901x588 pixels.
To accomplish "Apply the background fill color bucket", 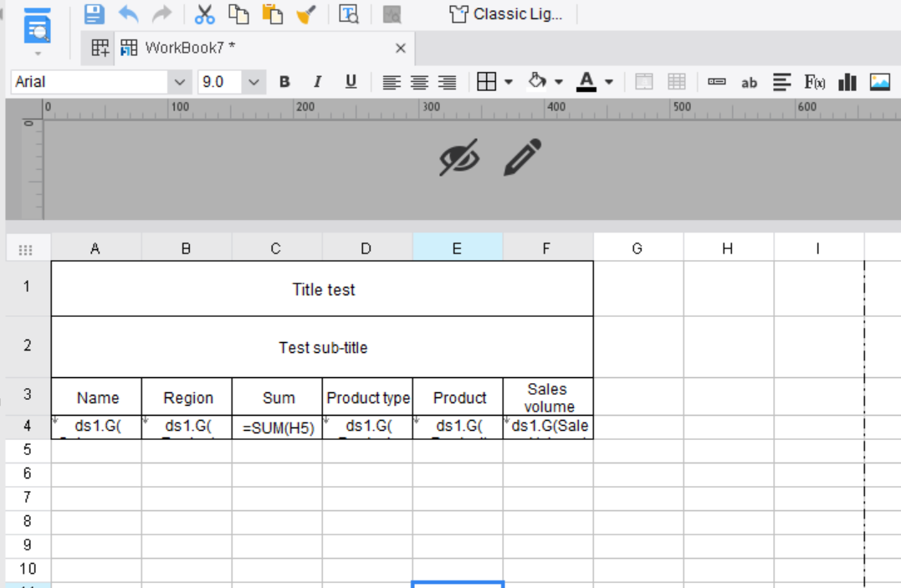I will click(537, 81).
